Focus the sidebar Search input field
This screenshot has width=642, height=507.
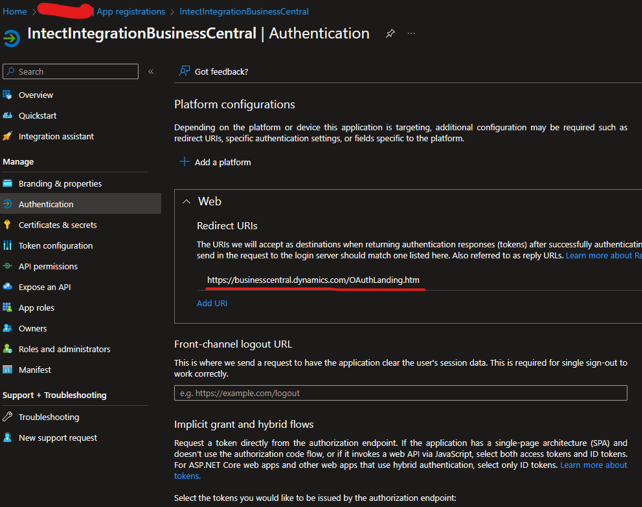coord(70,71)
